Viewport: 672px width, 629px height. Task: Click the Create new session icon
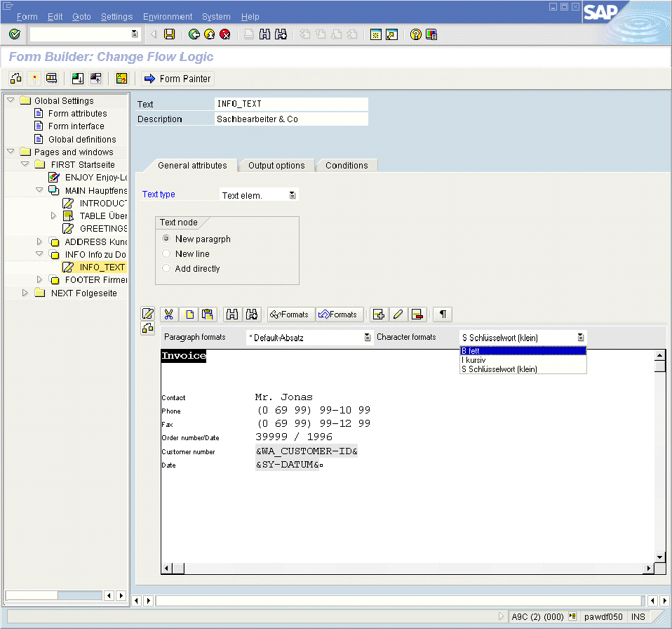pyautogui.click(x=376, y=34)
